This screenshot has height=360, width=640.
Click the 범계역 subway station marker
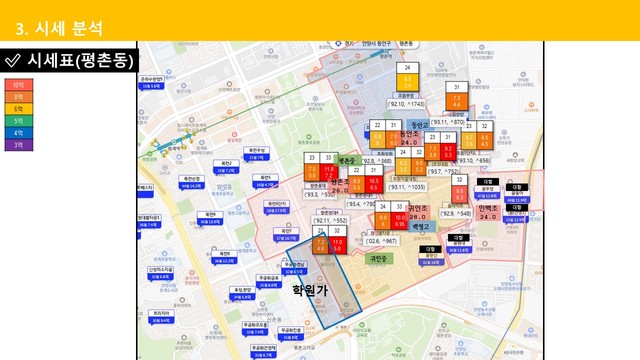coord(174,143)
